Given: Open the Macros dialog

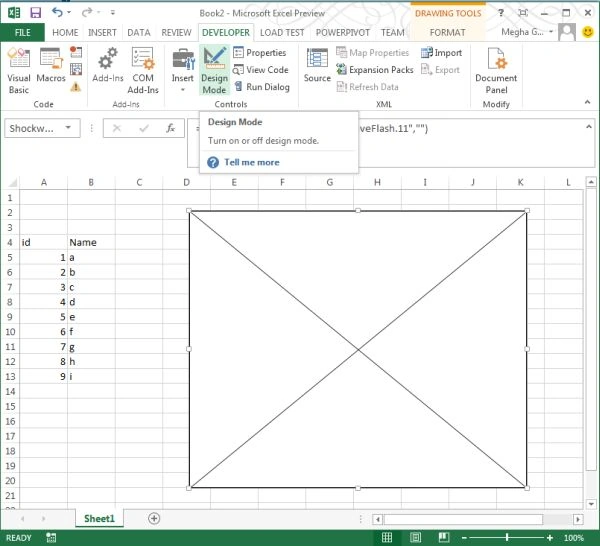Looking at the screenshot, I should coord(51,65).
